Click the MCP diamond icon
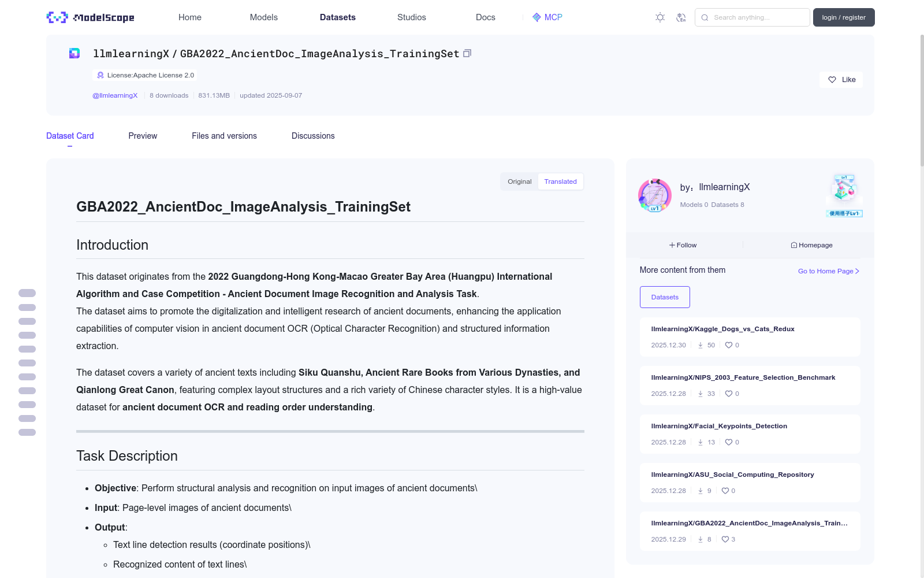Screen dimensions: 924x578 [536, 17]
